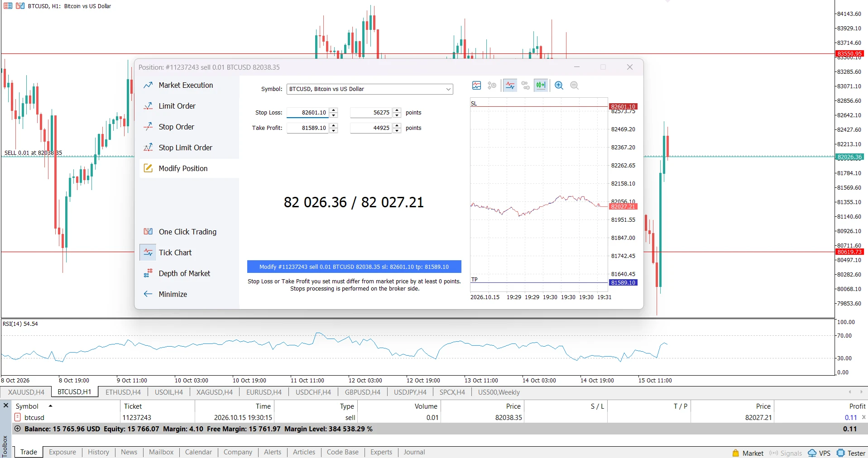Increase the Stop Loss price stepper

click(x=334, y=110)
